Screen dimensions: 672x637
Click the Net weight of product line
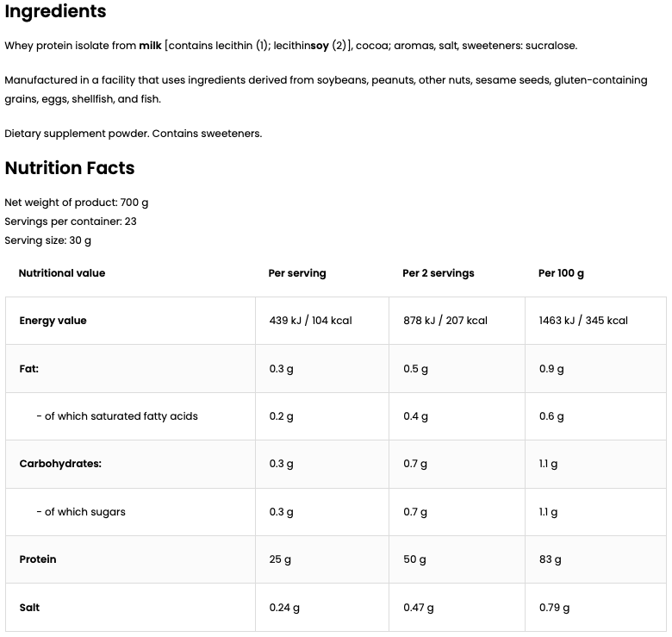point(77,203)
